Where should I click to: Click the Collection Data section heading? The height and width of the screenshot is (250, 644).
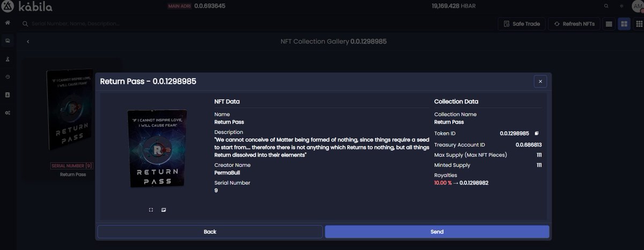456,101
